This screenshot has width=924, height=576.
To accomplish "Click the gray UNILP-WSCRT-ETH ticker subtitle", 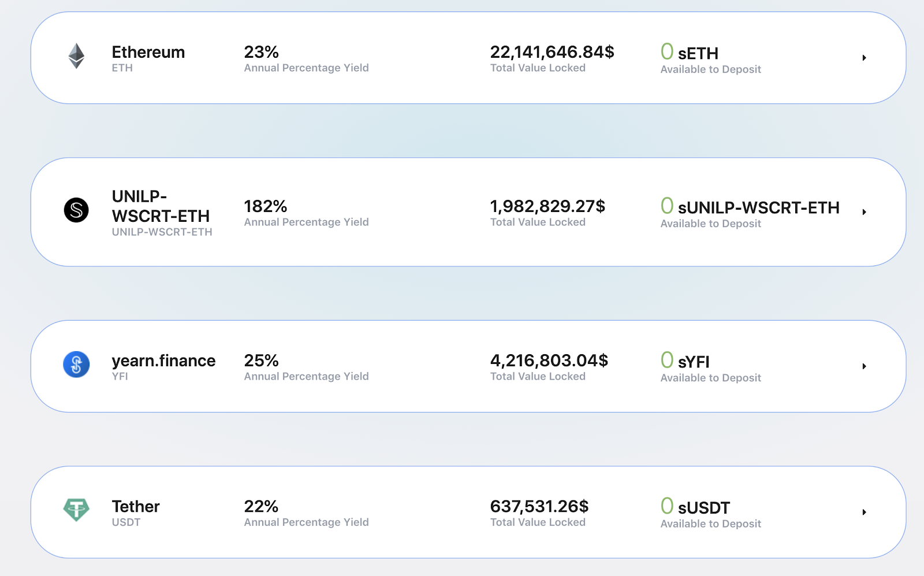I will (162, 232).
